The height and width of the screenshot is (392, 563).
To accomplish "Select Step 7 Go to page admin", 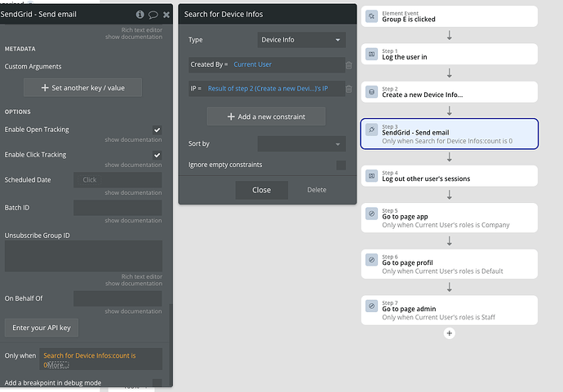I will [450, 311].
